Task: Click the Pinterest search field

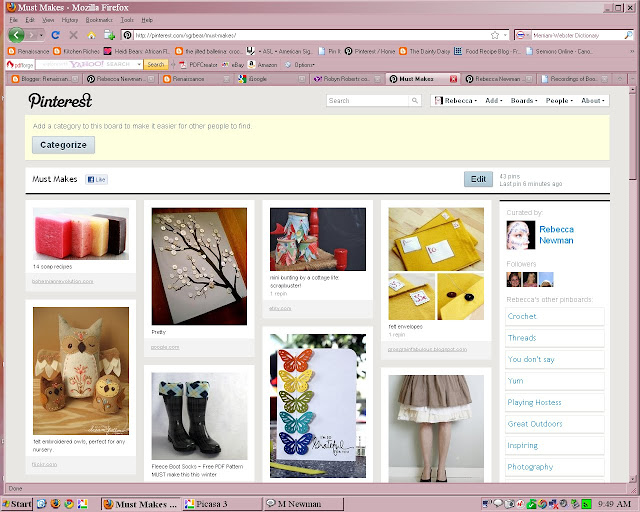Action: pyautogui.click(x=367, y=100)
